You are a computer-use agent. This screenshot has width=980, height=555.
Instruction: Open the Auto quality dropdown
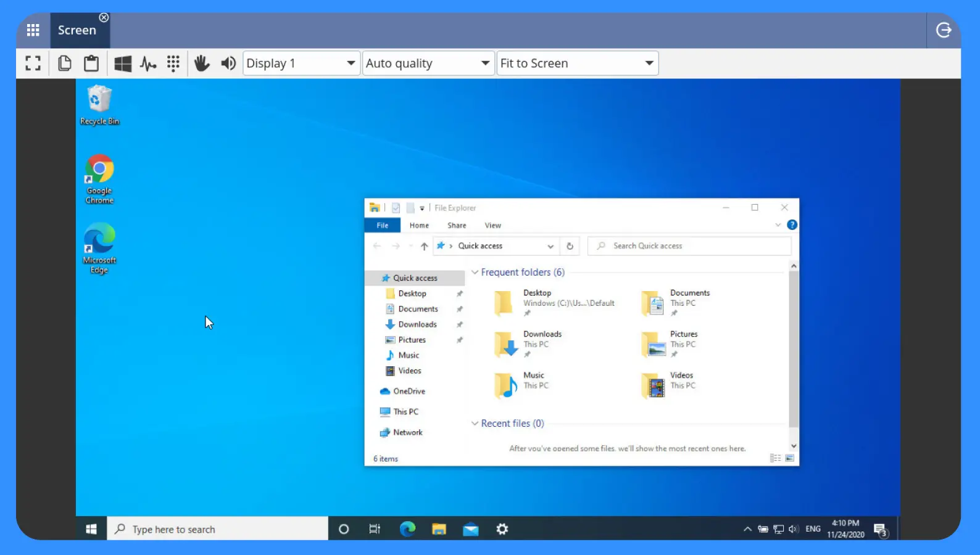coord(428,63)
